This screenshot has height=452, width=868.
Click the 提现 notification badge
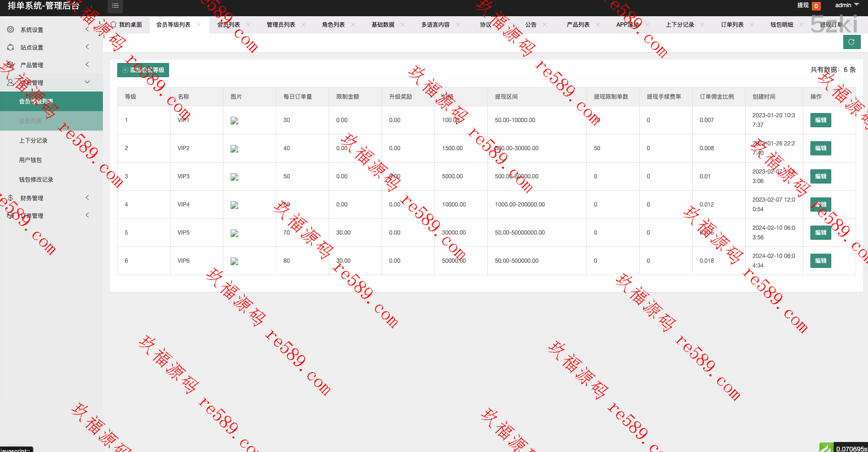(x=816, y=6)
